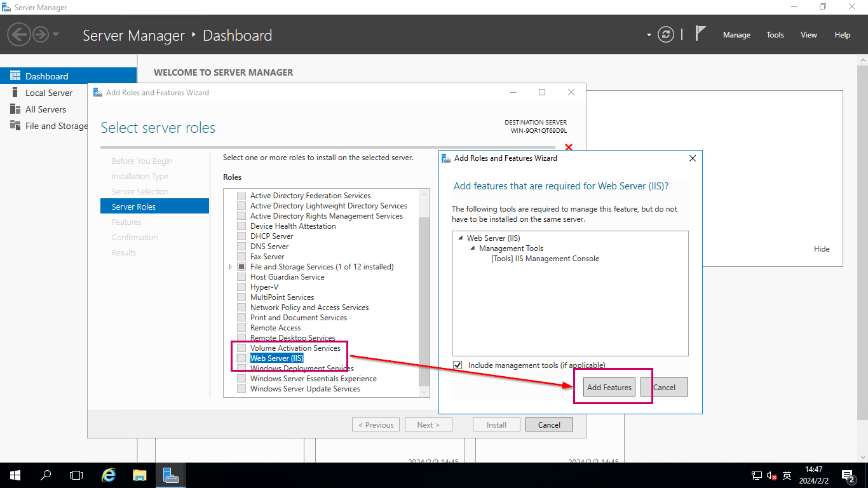This screenshot has width=868, height=488.
Task: Open the Help menu
Action: click(x=842, y=35)
